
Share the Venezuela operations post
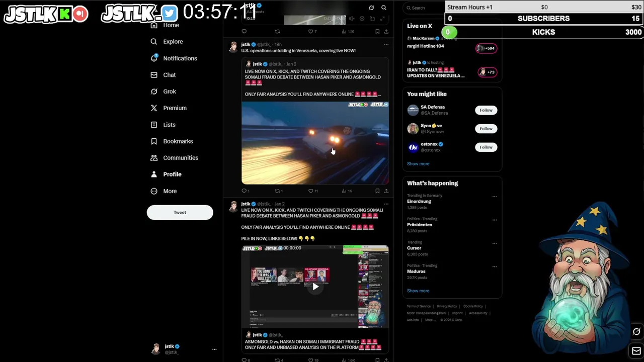tap(386, 191)
